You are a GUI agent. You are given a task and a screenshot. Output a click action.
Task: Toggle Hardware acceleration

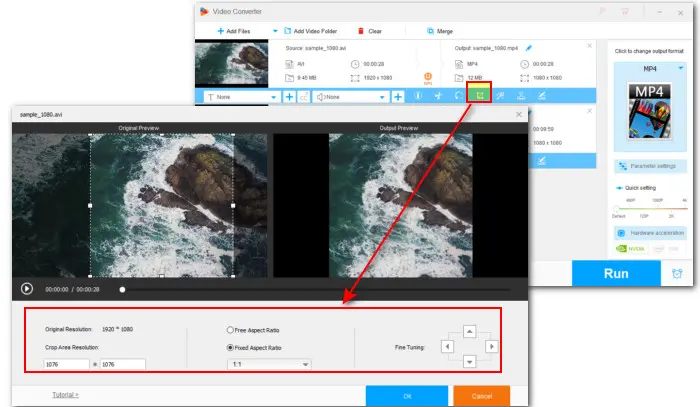pyautogui.click(x=649, y=232)
